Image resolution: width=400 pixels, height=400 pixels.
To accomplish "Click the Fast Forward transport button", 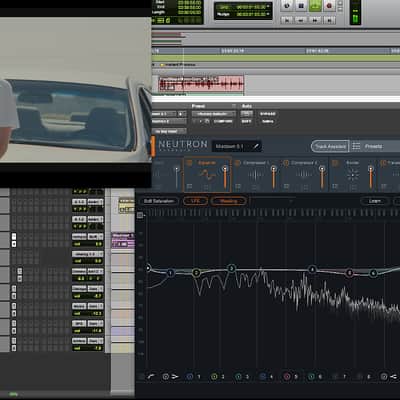I will (315, 20).
